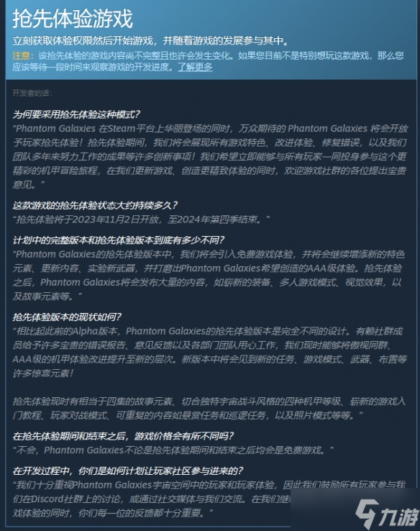This screenshot has width=420, height=531.
Task: Click the line 许多惊喜元素!
Action: (x=43, y=373)
